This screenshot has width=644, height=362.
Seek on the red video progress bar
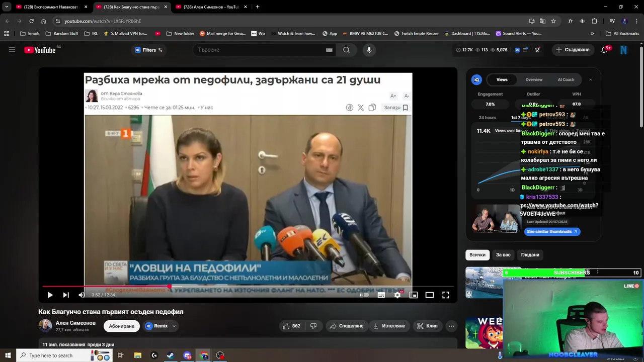(x=248, y=286)
